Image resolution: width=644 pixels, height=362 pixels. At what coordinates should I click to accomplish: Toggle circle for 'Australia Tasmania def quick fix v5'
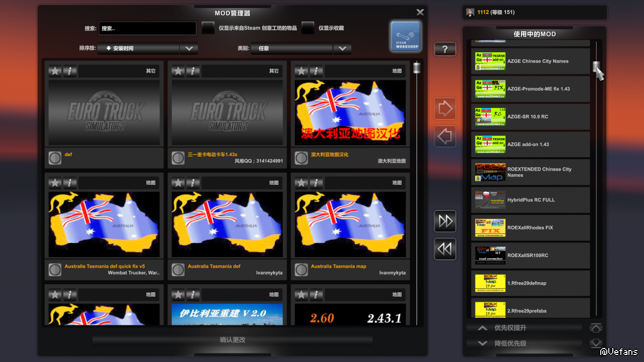pos(55,270)
